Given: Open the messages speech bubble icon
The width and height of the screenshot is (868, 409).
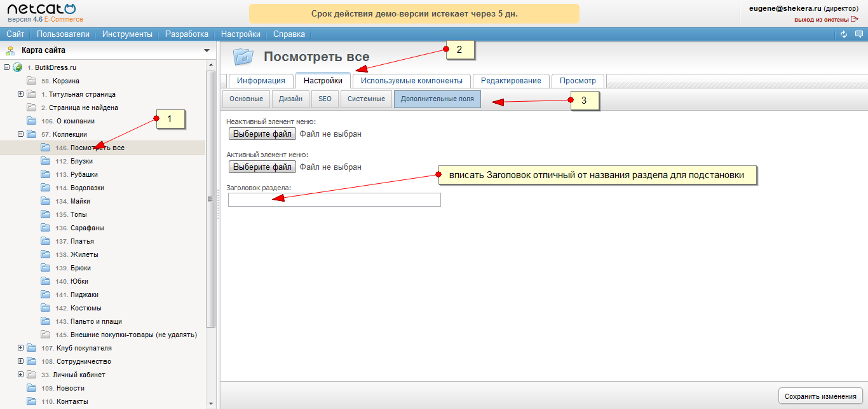Looking at the screenshot, I should click(x=858, y=34).
